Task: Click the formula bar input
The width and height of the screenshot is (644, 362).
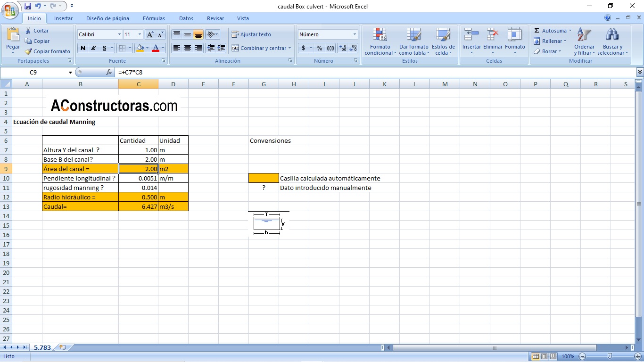Action: point(375,72)
